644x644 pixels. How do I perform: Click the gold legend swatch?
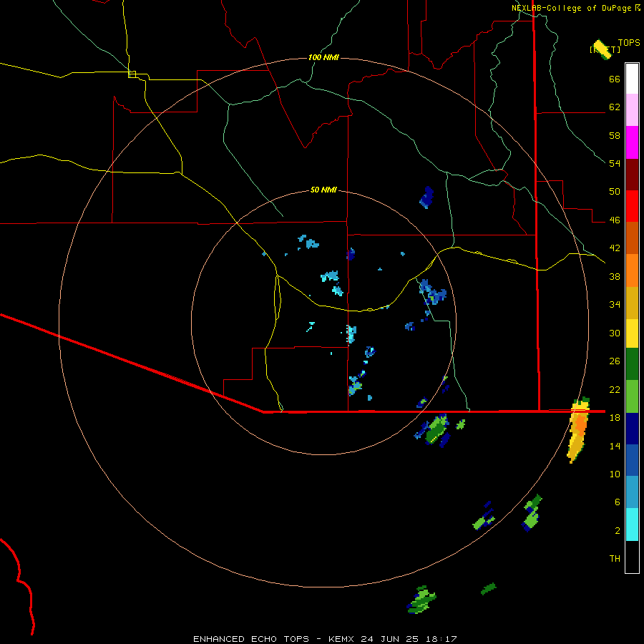tap(632, 303)
